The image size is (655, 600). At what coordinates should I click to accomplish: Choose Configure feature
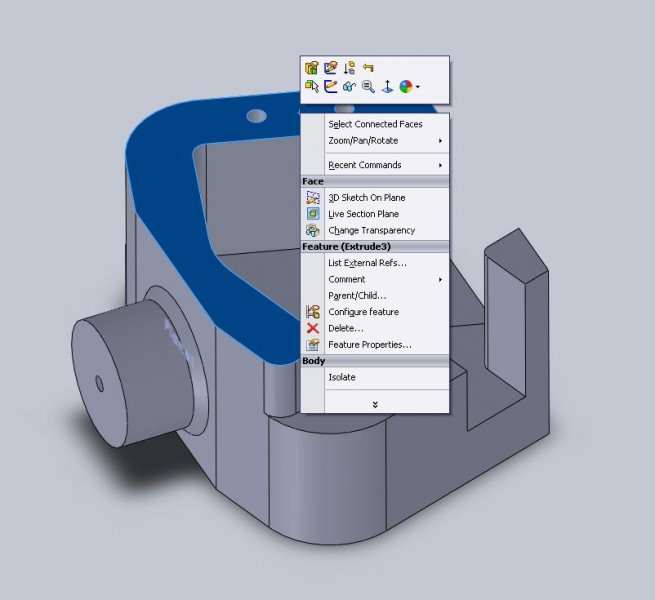[375, 312]
